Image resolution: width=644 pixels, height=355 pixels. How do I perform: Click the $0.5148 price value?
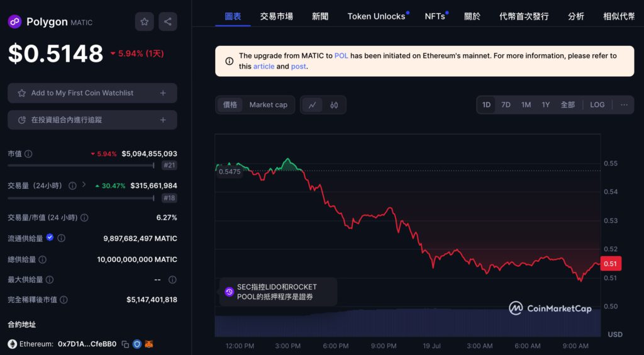point(55,54)
